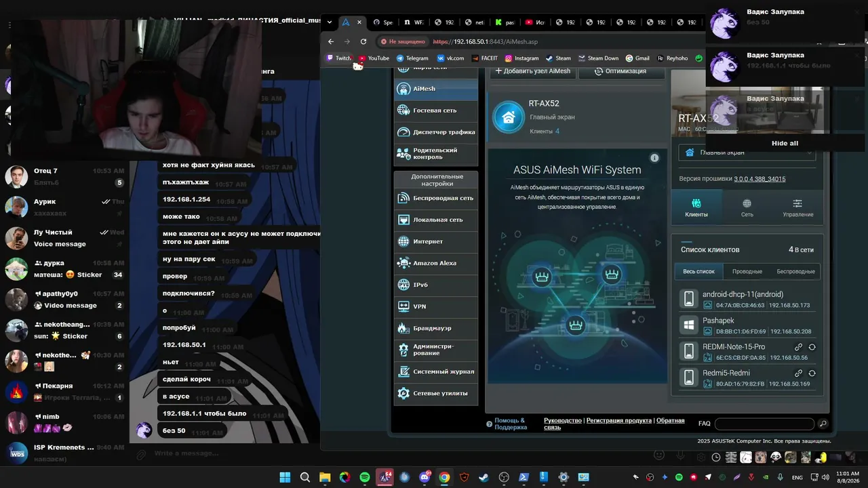Click the IPv6 sidebar icon
Viewport: 868px width, 488px height.
(x=403, y=285)
